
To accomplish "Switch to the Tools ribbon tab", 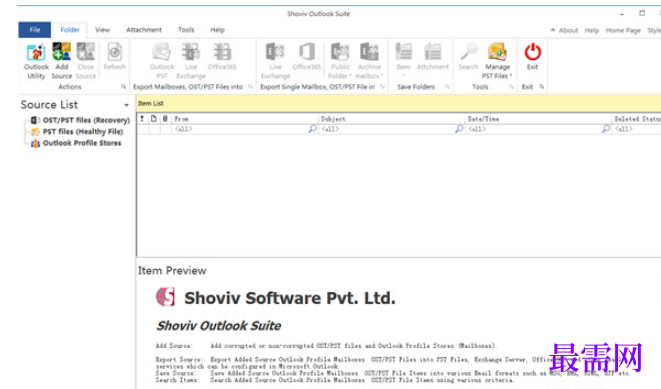I will [x=186, y=30].
